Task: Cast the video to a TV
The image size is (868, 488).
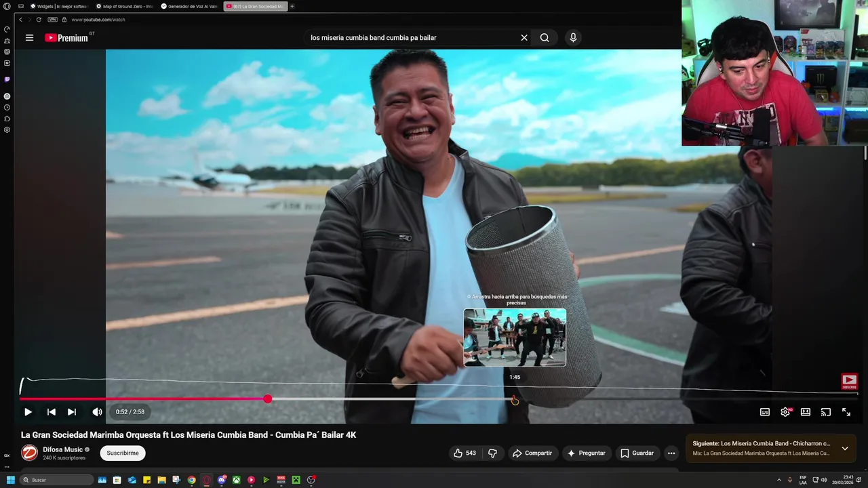Action: 826,411
